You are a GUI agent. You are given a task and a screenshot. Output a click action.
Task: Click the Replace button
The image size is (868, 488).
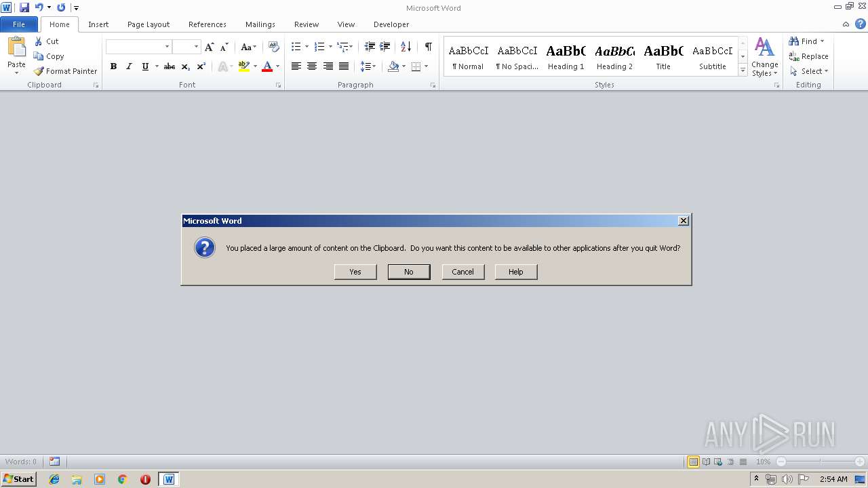808,56
